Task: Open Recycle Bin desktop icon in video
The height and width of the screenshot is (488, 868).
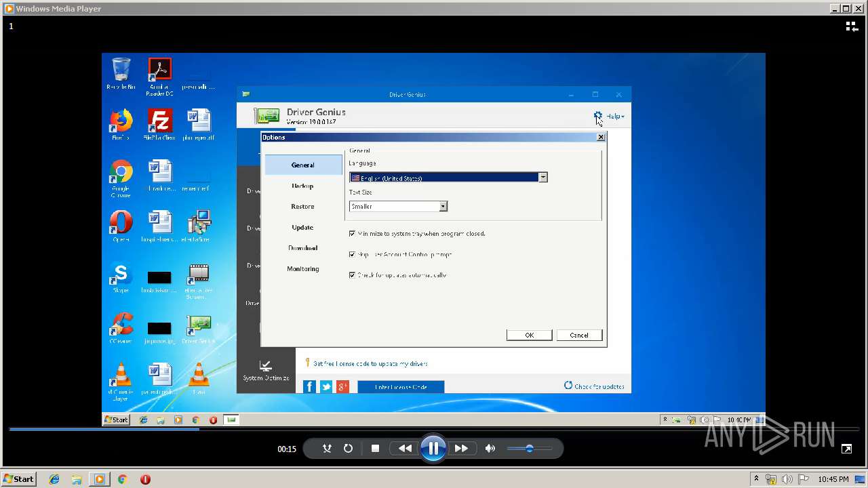Action: click(121, 75)
